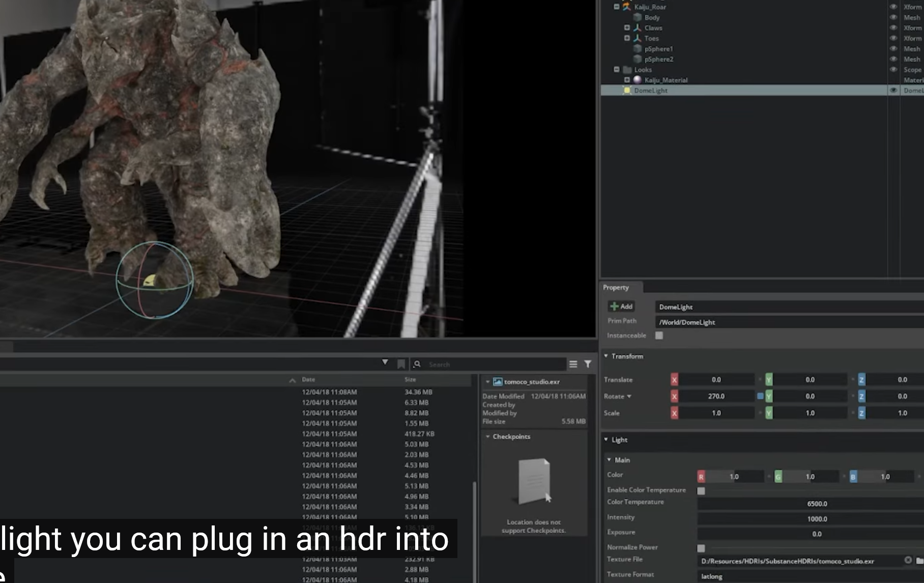Sort files by Date column header
The height and width of the screenshot is (583, 924).
point(308,379)
